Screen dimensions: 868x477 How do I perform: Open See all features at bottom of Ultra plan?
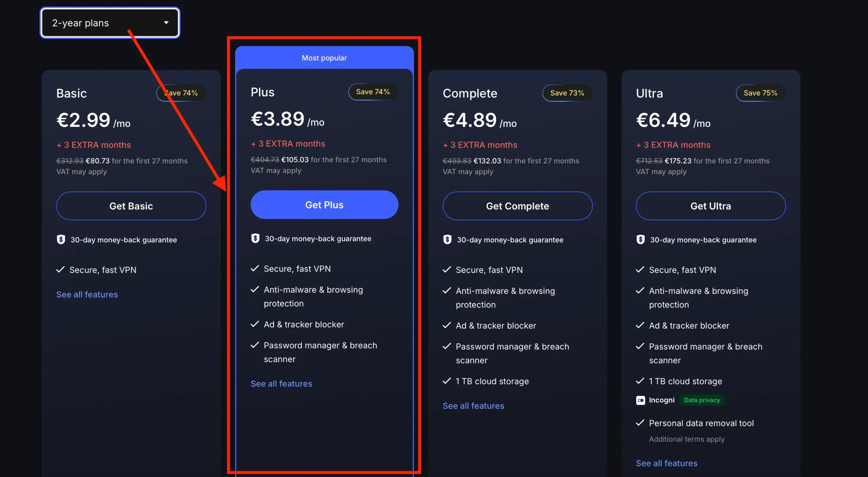(x=666, y=463)
